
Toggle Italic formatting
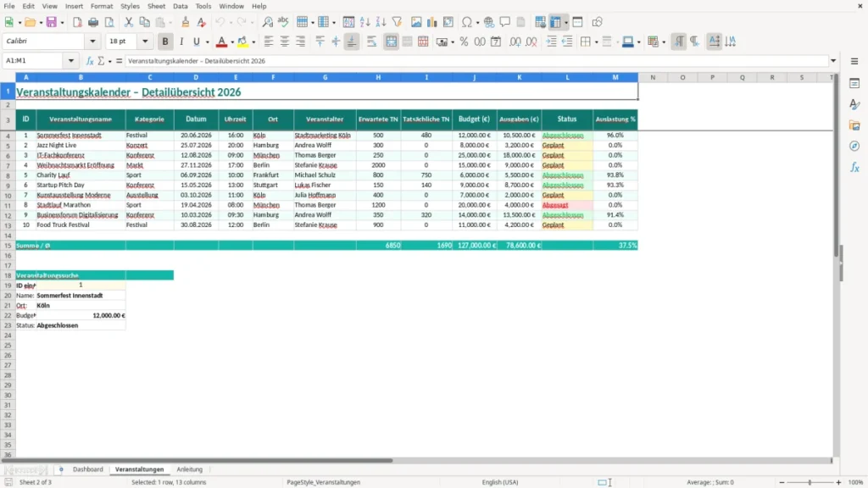point(181,42)
